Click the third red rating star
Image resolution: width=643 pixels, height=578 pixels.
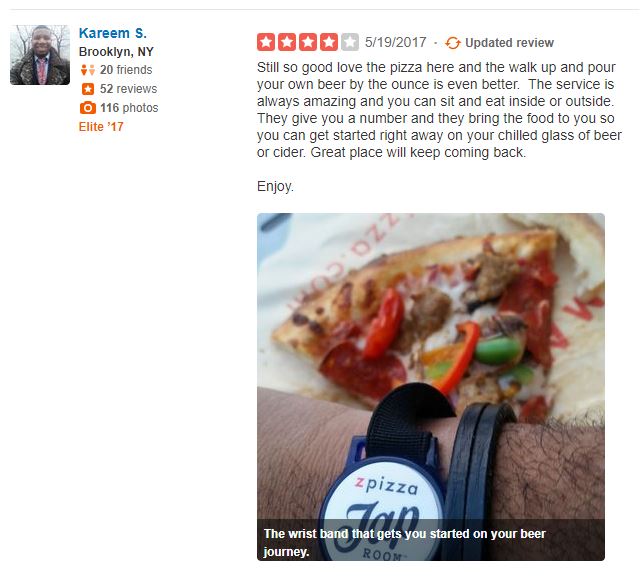point(308,42)
